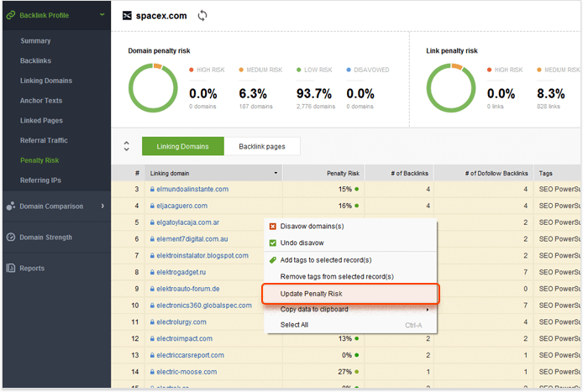This screenshot has height=392, width=583.
Task: Open electronics360.globalspec.com link
Action: click(x=204, y=306)
